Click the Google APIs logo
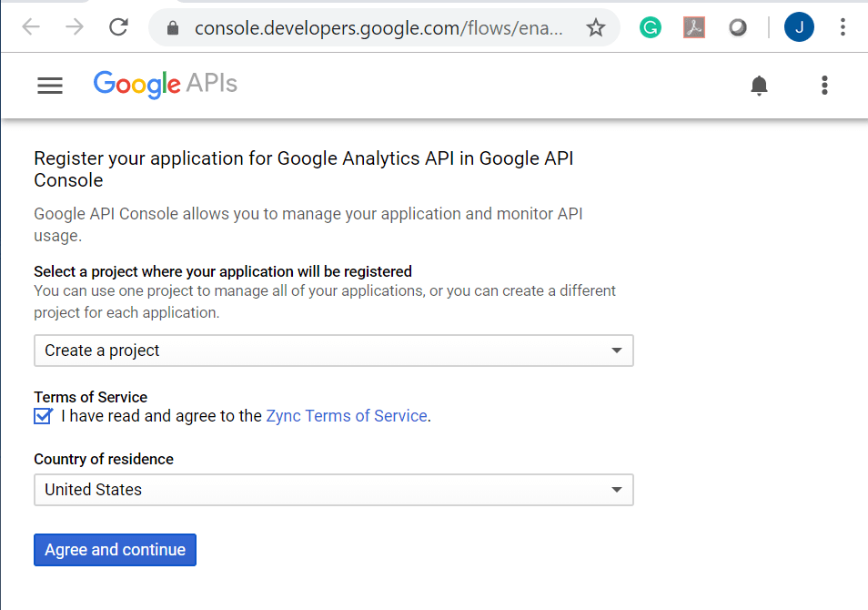The image size is (868, 610). (x=165, y=84)
